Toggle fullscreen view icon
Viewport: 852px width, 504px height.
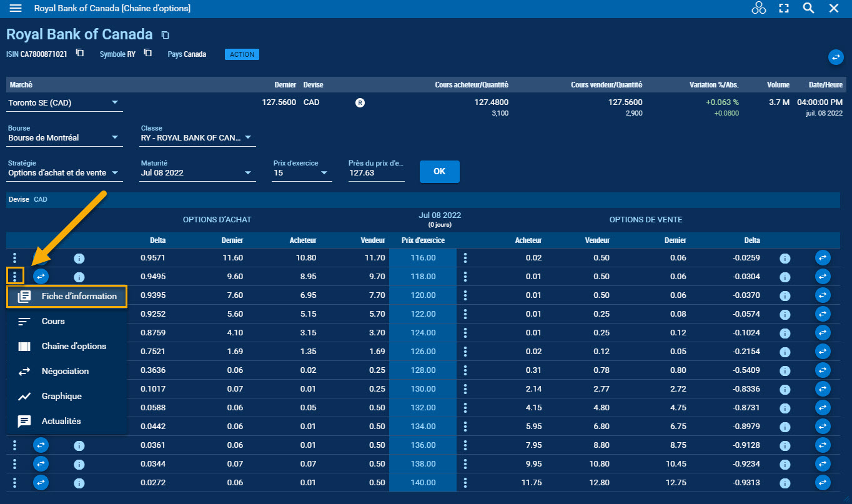[784, 8]
